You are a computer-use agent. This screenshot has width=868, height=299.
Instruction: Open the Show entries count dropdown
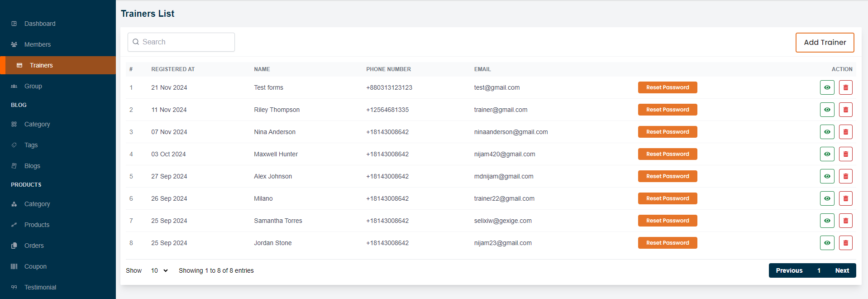tap(159, 270)
